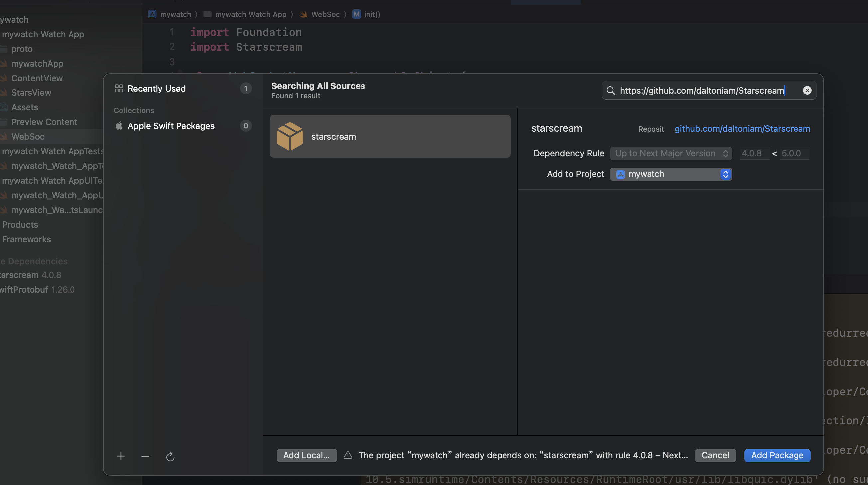Remove a collection using the minus icon
The height and width of the screenshot is (485, 868).
click(145, 456)
